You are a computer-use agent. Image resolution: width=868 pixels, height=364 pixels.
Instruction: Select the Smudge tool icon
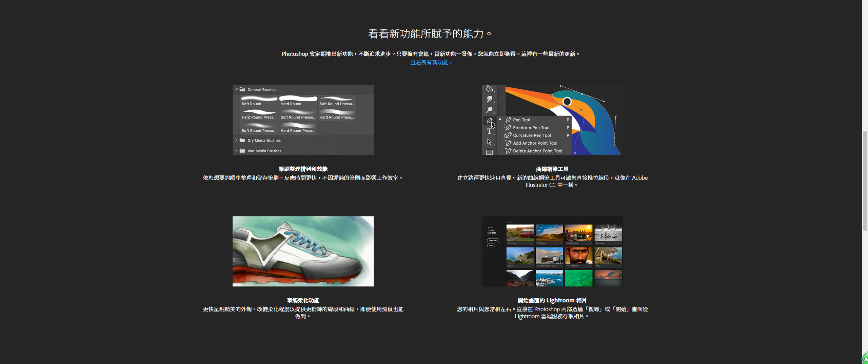tap(489, 99)
